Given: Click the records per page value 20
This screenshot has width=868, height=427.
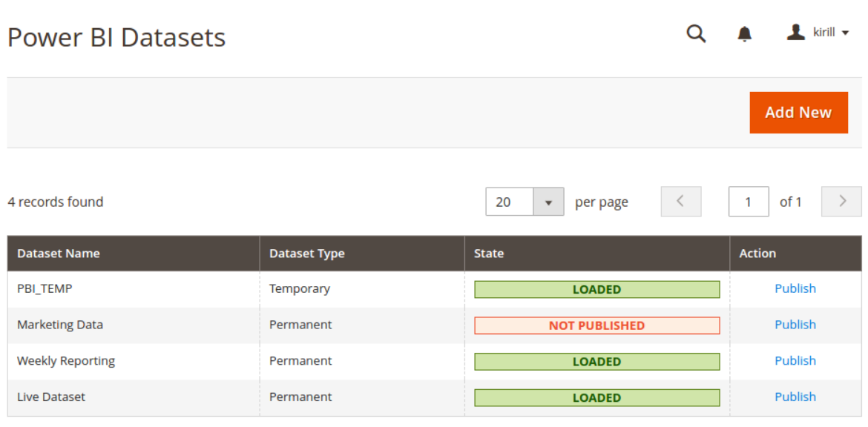Looking at the screenshot, I should 509,202.
